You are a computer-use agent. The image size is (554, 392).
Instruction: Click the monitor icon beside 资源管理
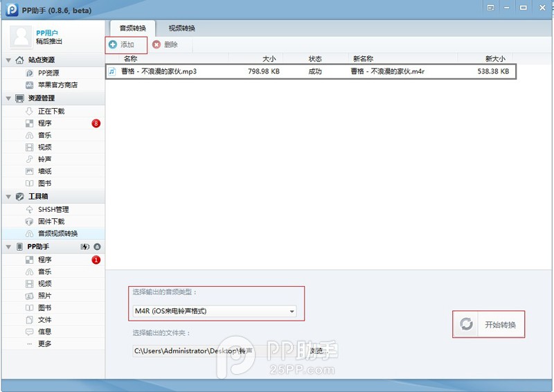point(20,98)
